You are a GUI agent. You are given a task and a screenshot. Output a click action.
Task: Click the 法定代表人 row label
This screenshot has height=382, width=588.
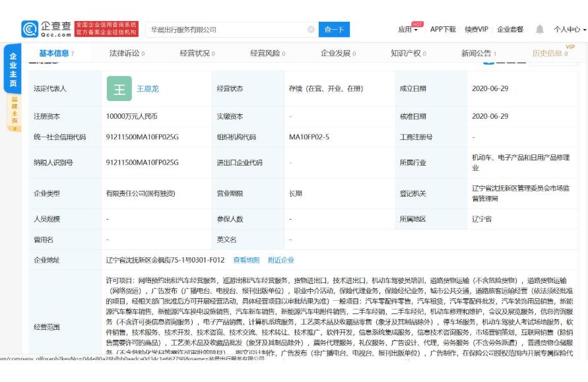click(x=50, y=89)
